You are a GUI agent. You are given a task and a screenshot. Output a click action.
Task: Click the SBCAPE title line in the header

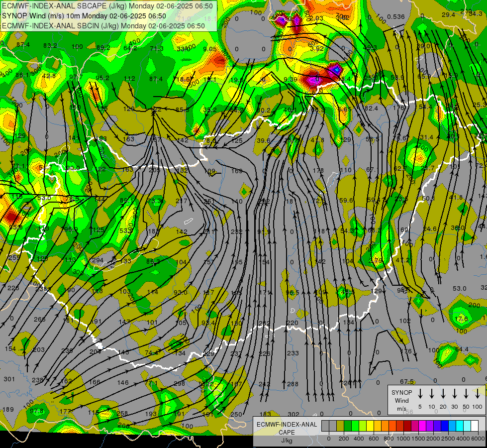click(x=107, y=6)
